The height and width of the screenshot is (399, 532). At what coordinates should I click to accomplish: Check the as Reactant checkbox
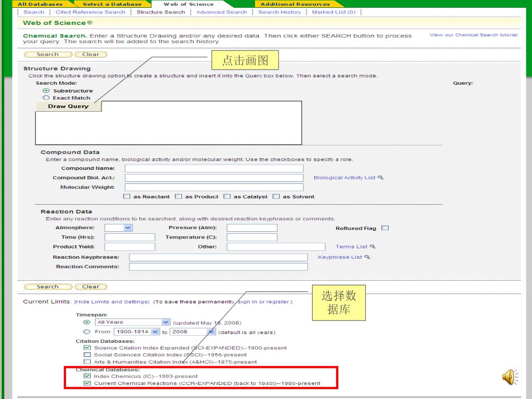[127, 196]
